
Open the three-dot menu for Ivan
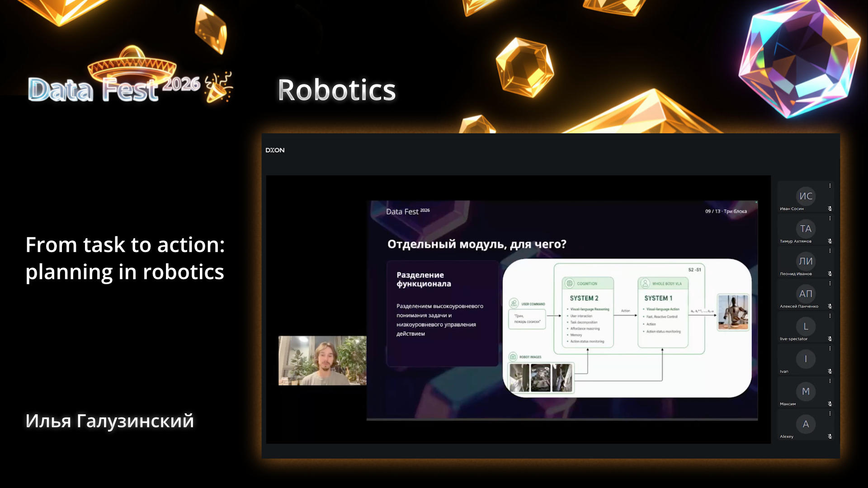[830, 348]
